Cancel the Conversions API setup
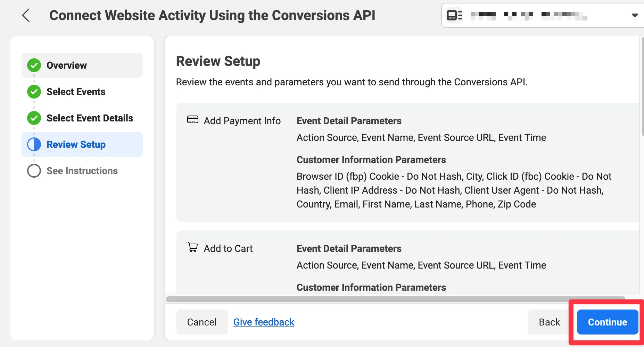The image size is (644, 347). (x=202, y=322)
